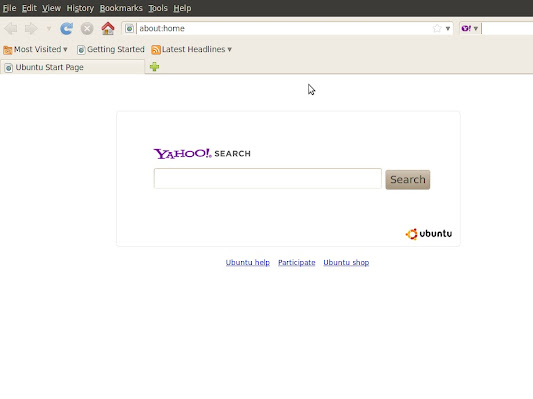
Task: Stop loading with the Stop icon
Action: pos(87,29)
